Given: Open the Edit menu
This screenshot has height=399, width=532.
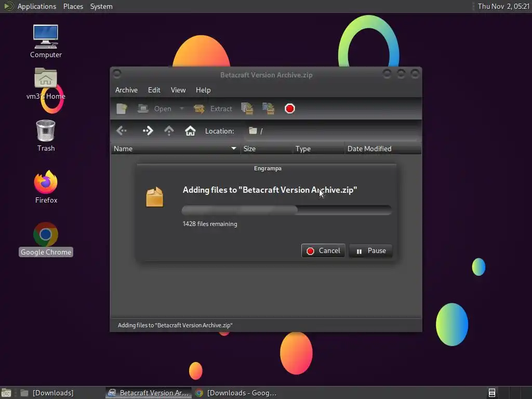Looking at the screenshot, I should tap(154, 90).
